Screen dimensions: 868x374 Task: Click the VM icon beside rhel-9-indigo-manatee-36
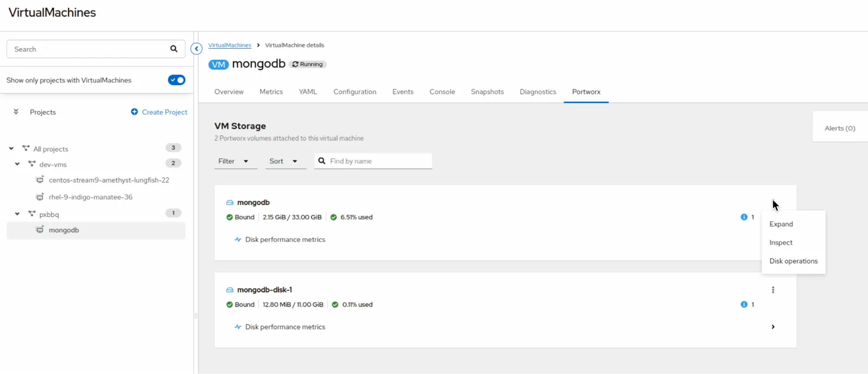(40, 197)
